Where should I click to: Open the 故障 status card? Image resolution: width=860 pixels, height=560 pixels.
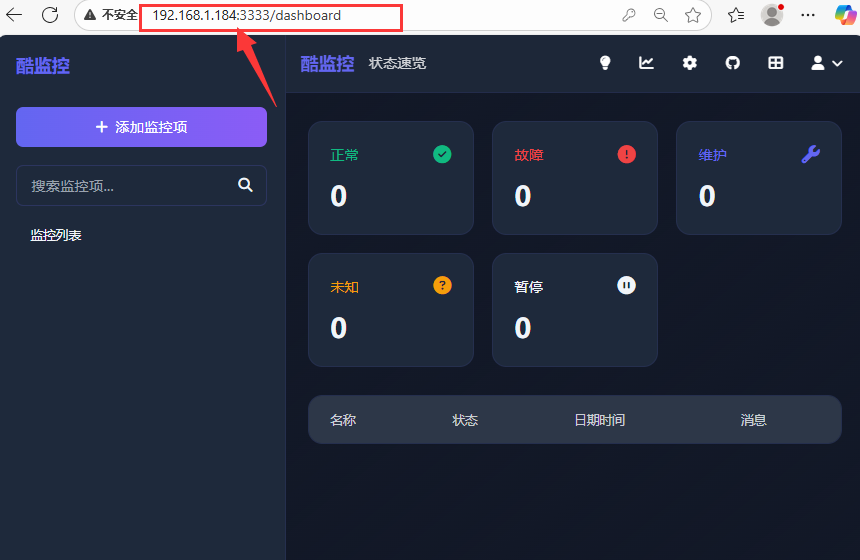pos(575,178)
